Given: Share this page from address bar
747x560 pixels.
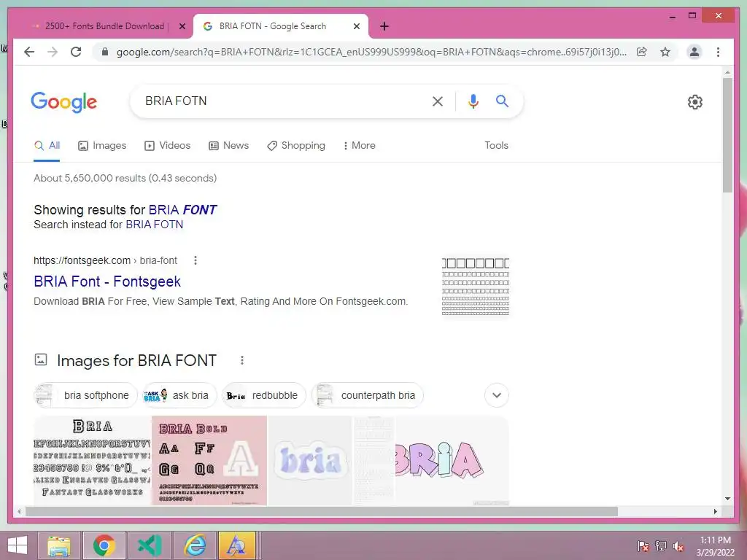Looking at the screenshot, I should coord(642,52).
